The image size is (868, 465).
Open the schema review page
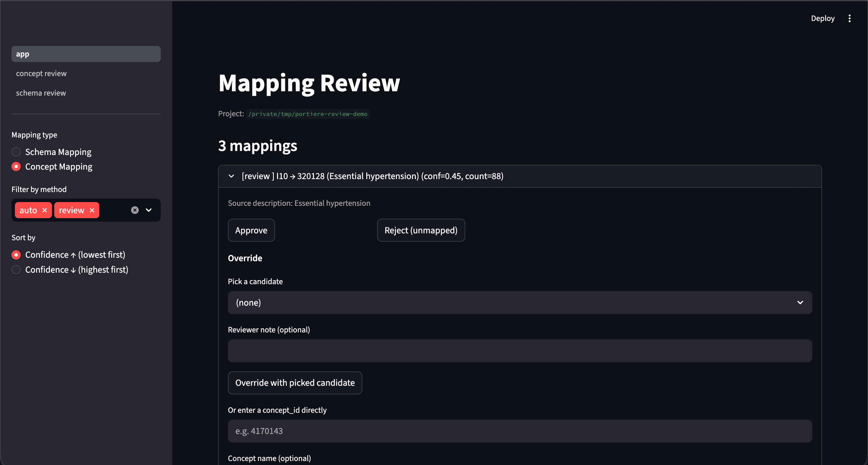[86, 93]
